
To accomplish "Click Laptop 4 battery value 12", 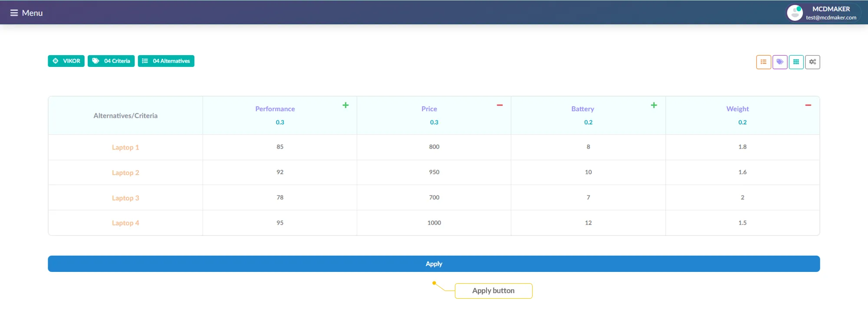I will 588,223.
